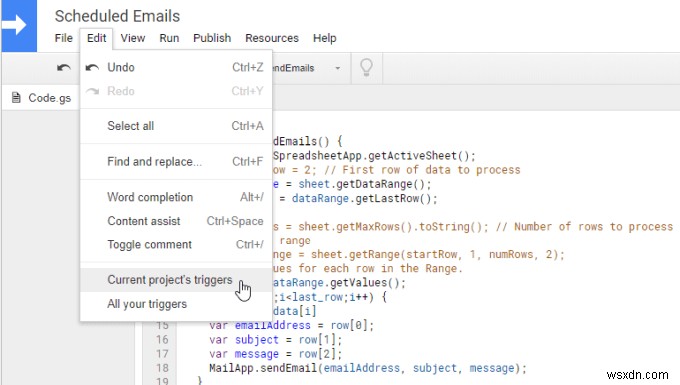Open the View menu
This screenshot has height=385, width=680.
(133, 38)
